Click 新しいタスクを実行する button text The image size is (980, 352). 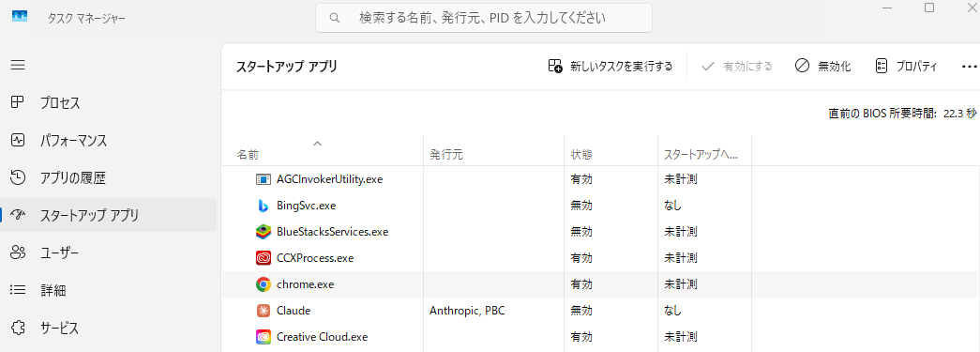[621, 67]
